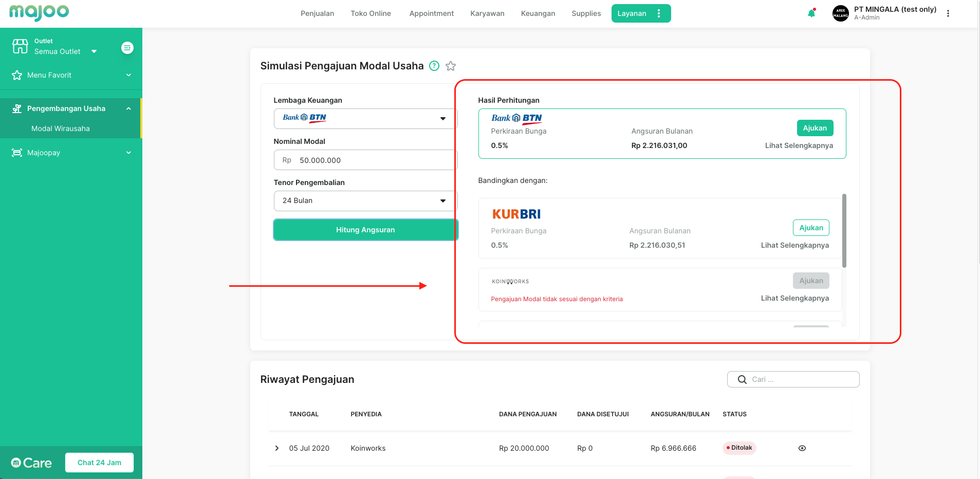Click Koinworks logo in comparison list
Screen dimensions: 980x479
click(510, 282)
